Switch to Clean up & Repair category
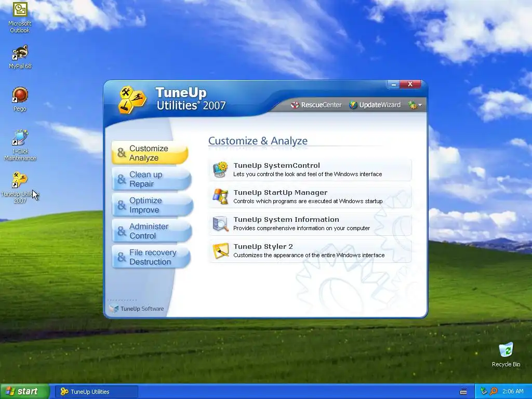Screen dimensions: 532x399 pyautogui.click(x=151, y=179)
